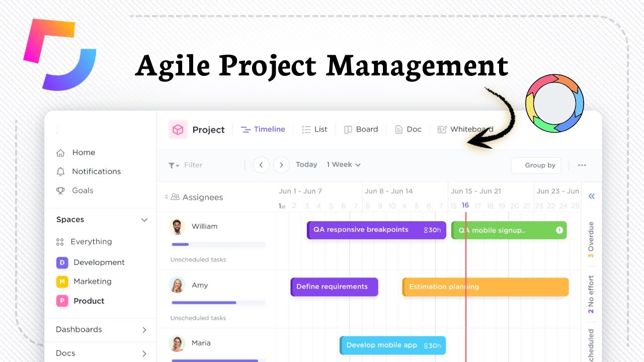This screenshot has width=644, height=362.
Task: Open the 1 Week range dropdown
Action: click(x=344, y=165)
